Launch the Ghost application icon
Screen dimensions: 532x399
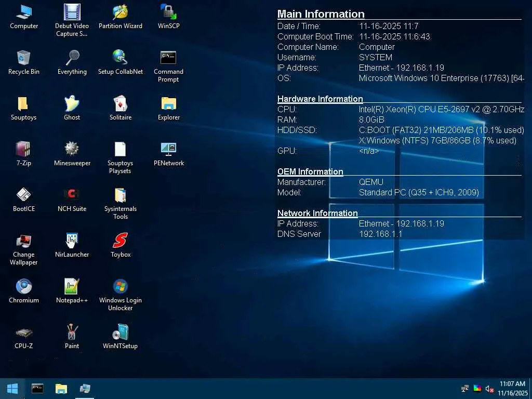coord(72,109)
